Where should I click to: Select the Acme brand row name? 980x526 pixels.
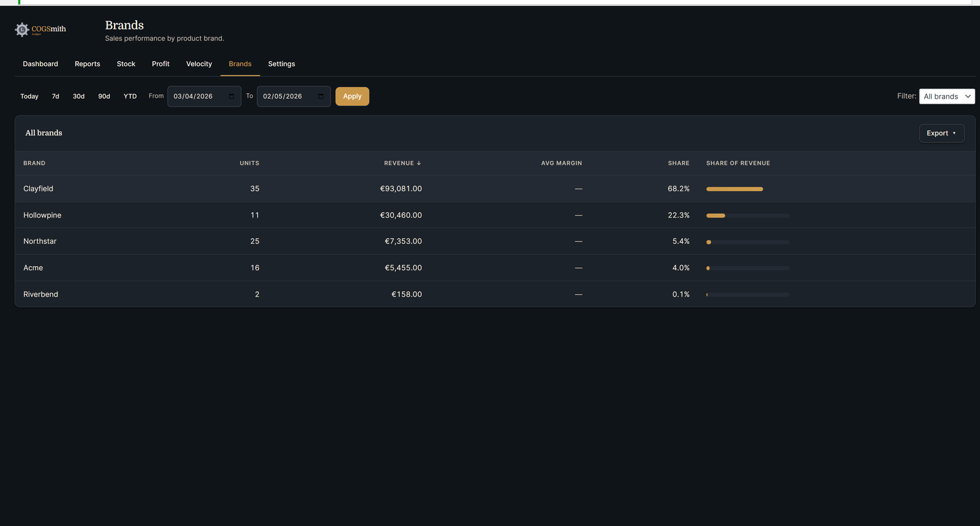pos(33,268)
